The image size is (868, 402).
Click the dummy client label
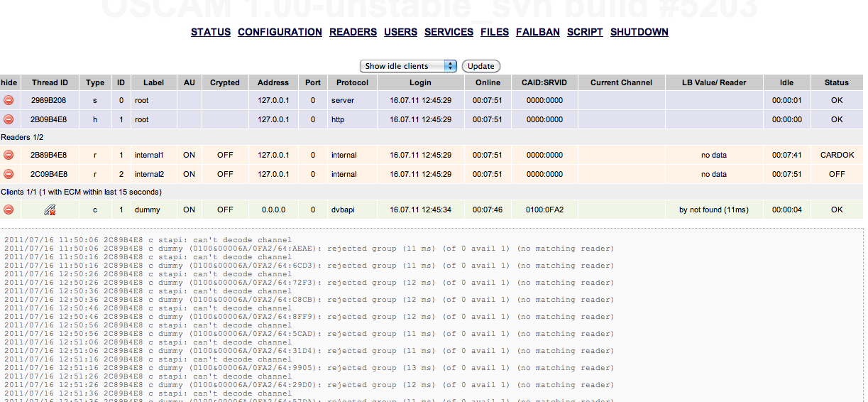click(x=148, y=210)
